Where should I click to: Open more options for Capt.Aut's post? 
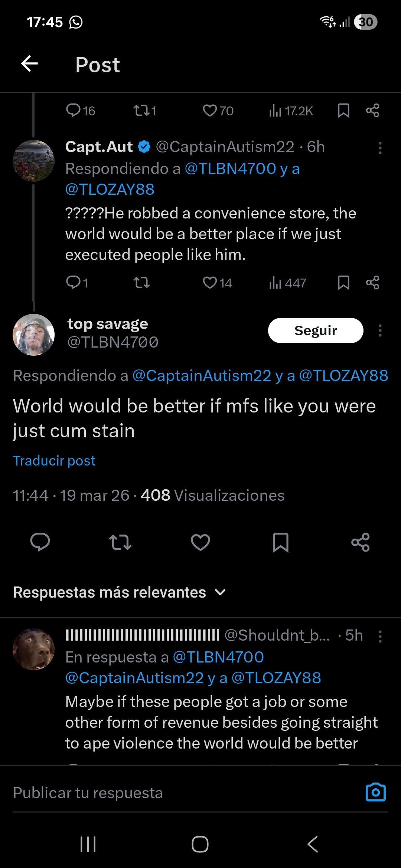pos(379,148)
